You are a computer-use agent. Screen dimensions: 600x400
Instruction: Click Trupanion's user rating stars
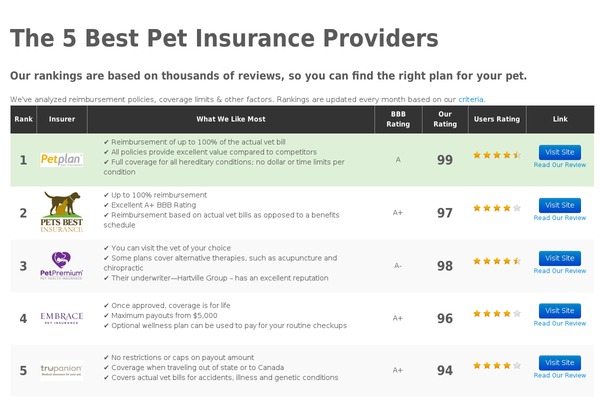click(497, 366)
